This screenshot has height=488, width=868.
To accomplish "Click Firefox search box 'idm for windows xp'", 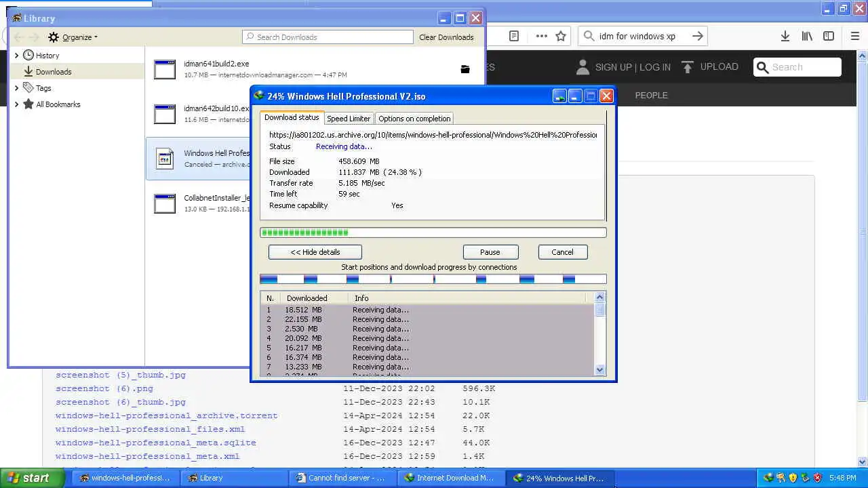I will click(x=643, y=36).
